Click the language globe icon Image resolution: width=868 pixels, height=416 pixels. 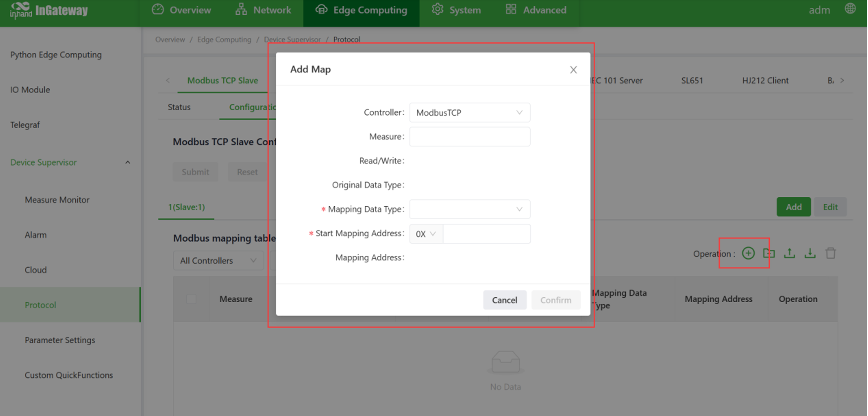850,9
